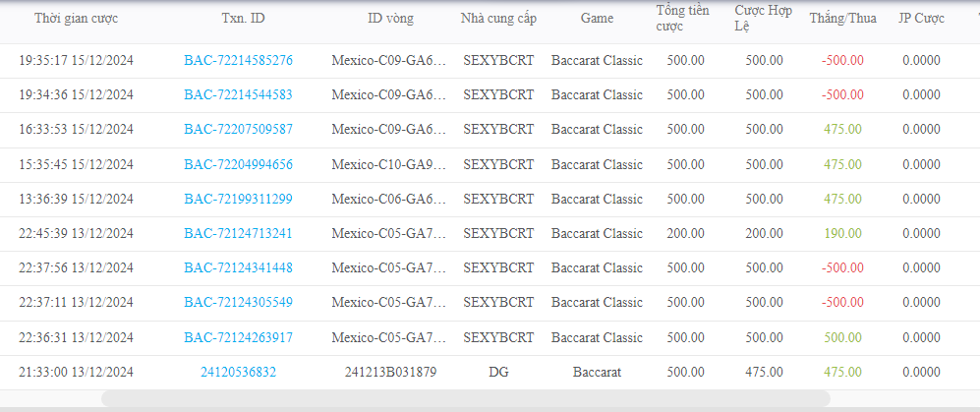Click the JP Cược column header
This screenshot has width=980, height=412.
(x=921, y=19)
